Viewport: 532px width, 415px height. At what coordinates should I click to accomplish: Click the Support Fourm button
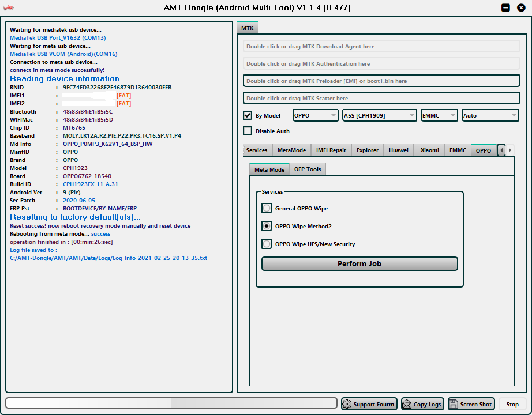tap(369, 404)
